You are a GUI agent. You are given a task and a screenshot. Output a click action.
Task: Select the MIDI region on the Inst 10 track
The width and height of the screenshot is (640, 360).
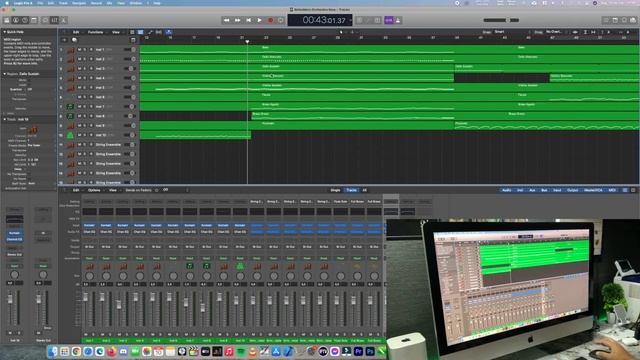tap(195, 135)
